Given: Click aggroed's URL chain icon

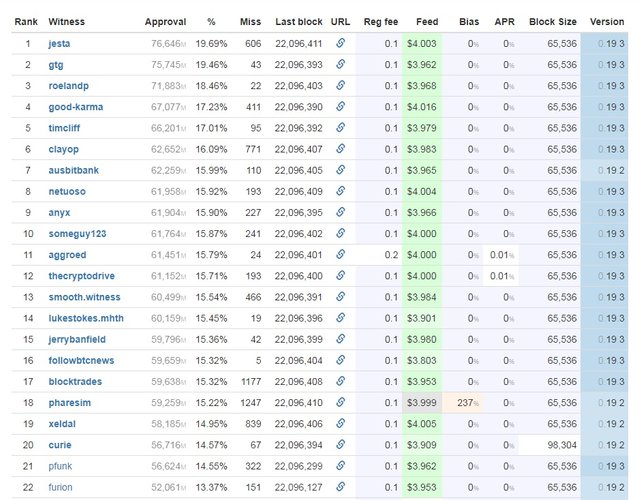Looking at the screenshot, I should point(340,255).
